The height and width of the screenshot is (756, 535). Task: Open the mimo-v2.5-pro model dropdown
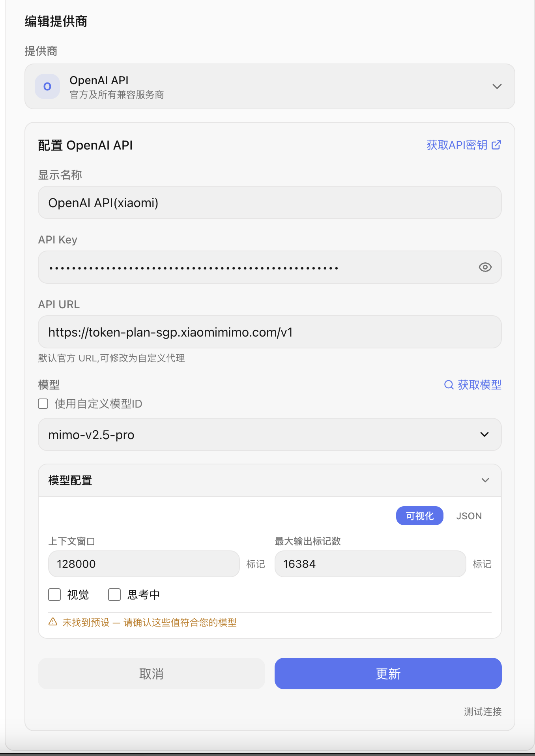click(x=270, y=434)
